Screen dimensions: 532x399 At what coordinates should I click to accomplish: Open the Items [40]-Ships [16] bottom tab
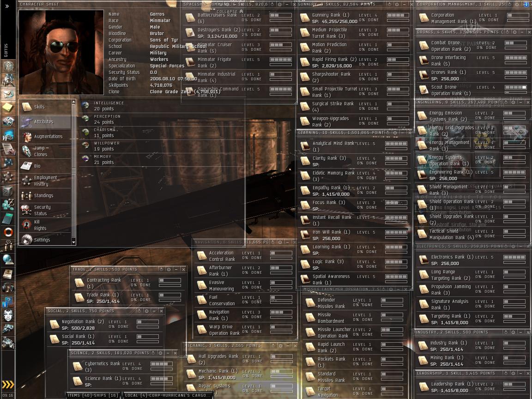click(93, 395)
